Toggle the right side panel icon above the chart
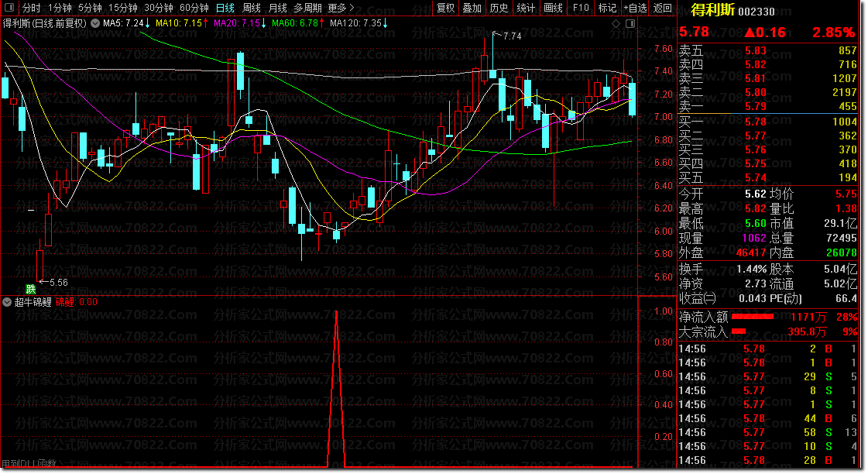 click(630, 23)
